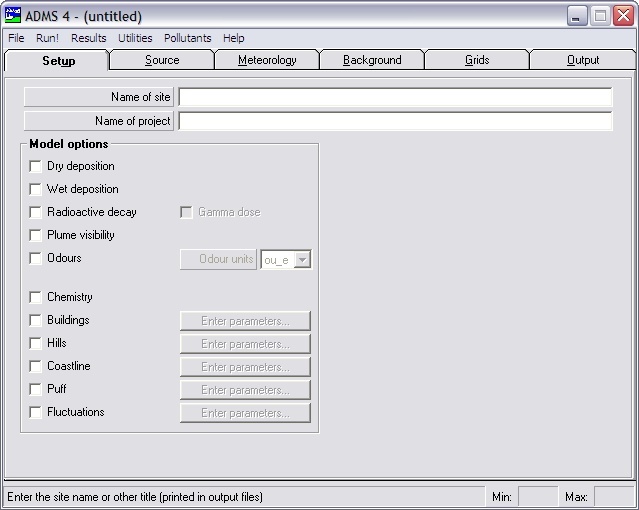Close the ADMS 4 window
Viewport: 639px width, 510px height.
click(624, 16)
